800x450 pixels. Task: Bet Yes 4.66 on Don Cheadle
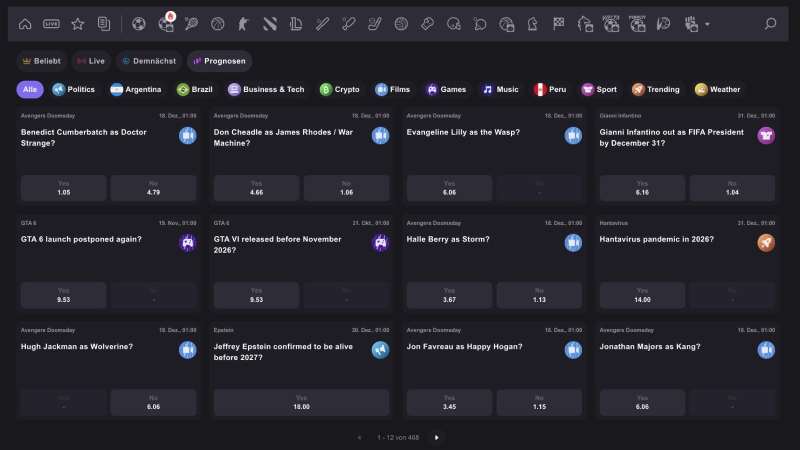pos(257,188)
